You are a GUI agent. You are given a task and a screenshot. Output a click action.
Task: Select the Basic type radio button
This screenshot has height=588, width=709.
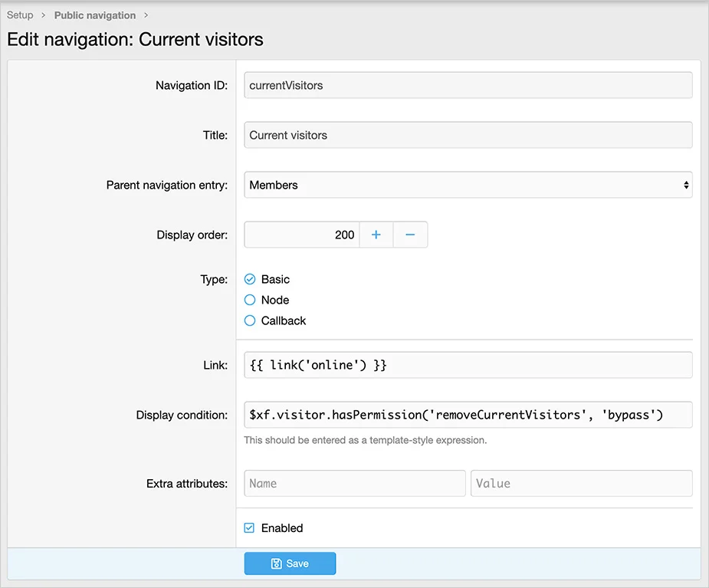(x=250, y=279)
